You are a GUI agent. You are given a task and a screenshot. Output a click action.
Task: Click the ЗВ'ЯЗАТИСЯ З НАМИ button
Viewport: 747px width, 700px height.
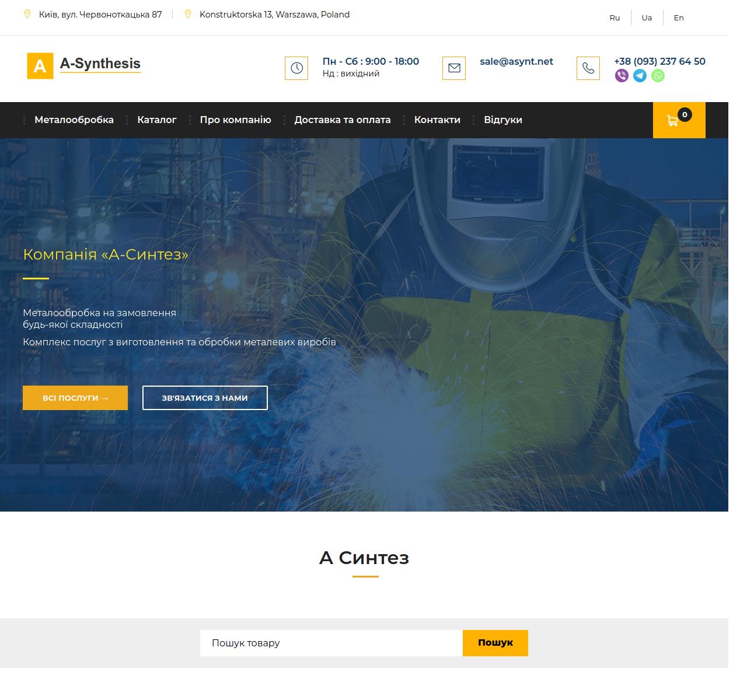coord(205,398)
